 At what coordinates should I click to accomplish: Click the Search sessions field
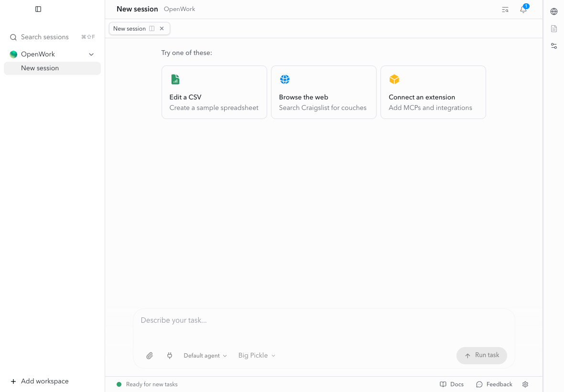(52, 37)
